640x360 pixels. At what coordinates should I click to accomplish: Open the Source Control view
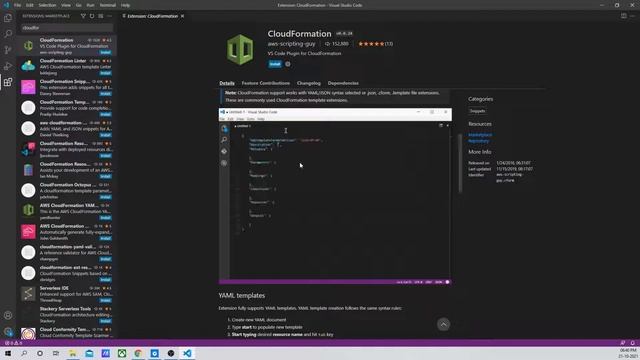click(8, 50)
